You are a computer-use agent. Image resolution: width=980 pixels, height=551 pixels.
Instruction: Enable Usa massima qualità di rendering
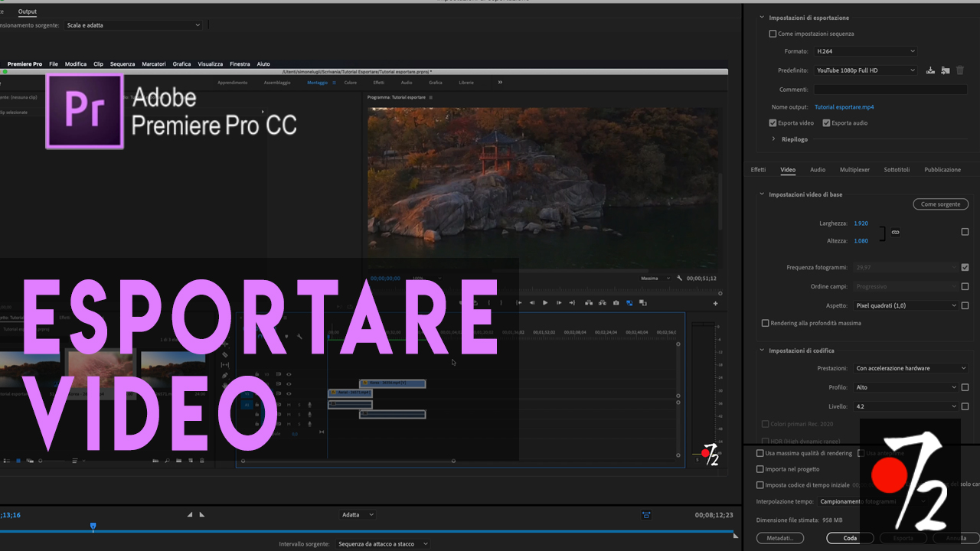point(760,453)
